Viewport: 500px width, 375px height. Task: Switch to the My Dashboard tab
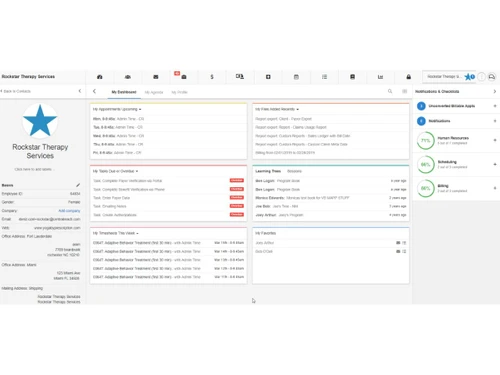(x=124, y=92)
